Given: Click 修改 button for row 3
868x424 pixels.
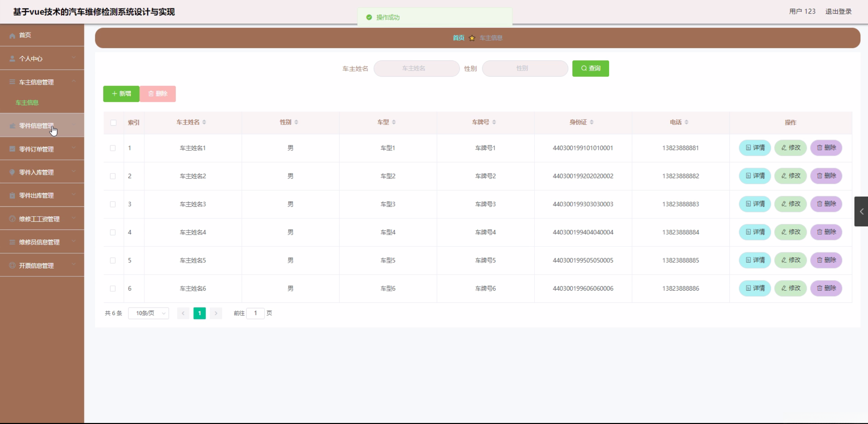Looking at the screenshot, I should pos(790,204).
